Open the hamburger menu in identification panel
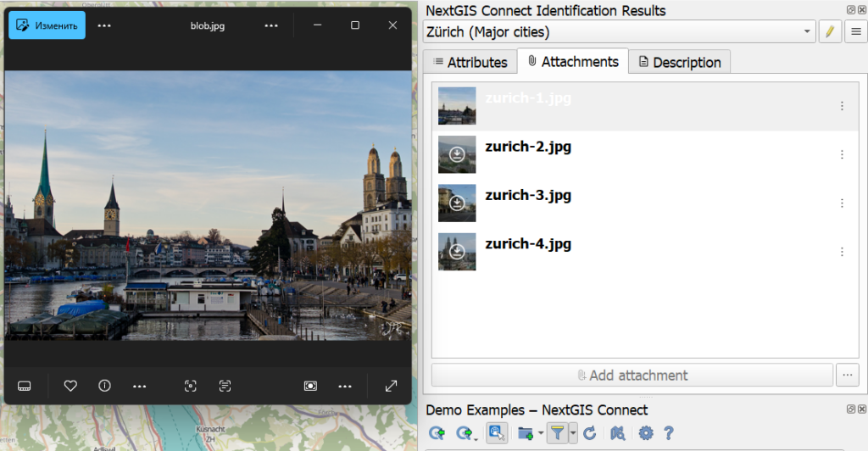The image size is (868, 451). 856,31
